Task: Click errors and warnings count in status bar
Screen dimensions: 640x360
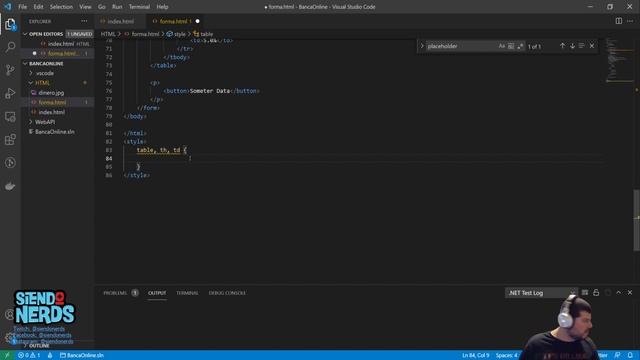Action: tap(29, 355)
